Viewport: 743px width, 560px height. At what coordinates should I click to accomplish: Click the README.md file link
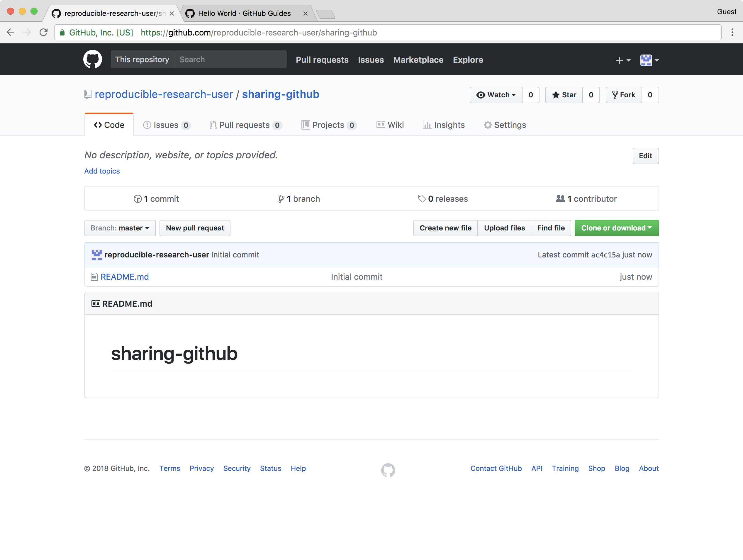[x=124, y=276]
